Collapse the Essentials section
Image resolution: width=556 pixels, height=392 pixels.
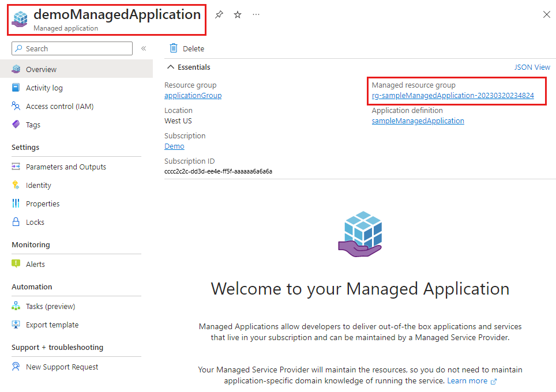coord(171,67)
